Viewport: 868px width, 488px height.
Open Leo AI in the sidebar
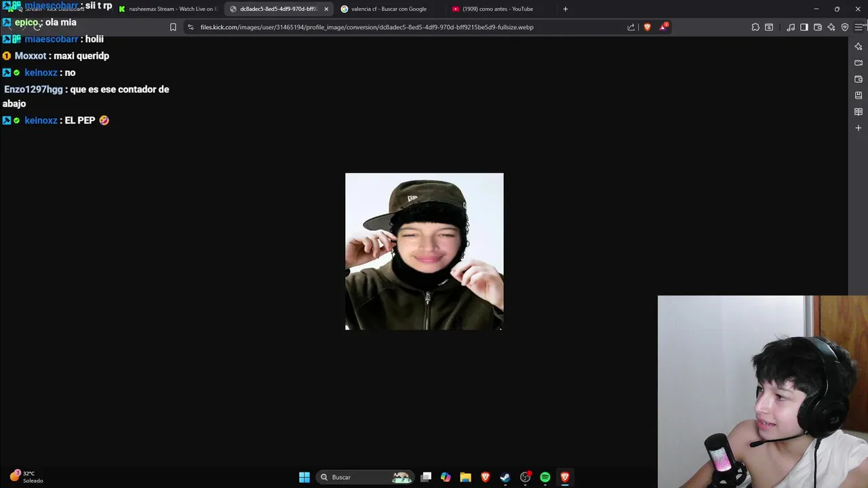pyautogui.click(x=859, y=47)
